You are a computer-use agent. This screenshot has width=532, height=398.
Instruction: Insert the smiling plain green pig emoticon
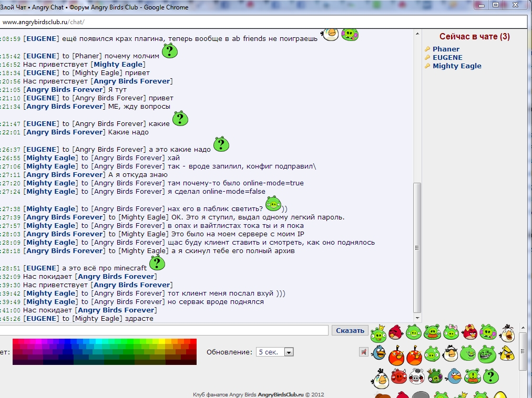(x=414, y=332)
